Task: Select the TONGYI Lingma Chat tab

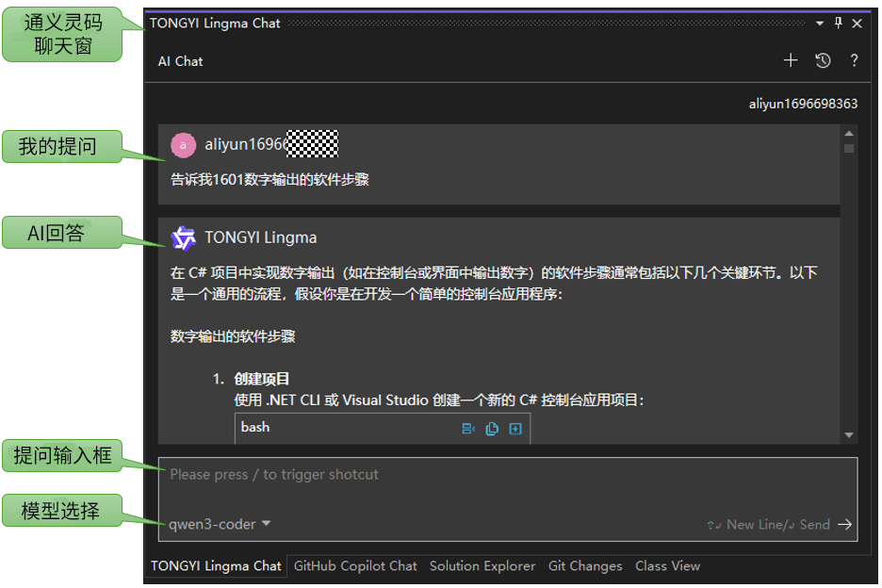Action: 215,566
